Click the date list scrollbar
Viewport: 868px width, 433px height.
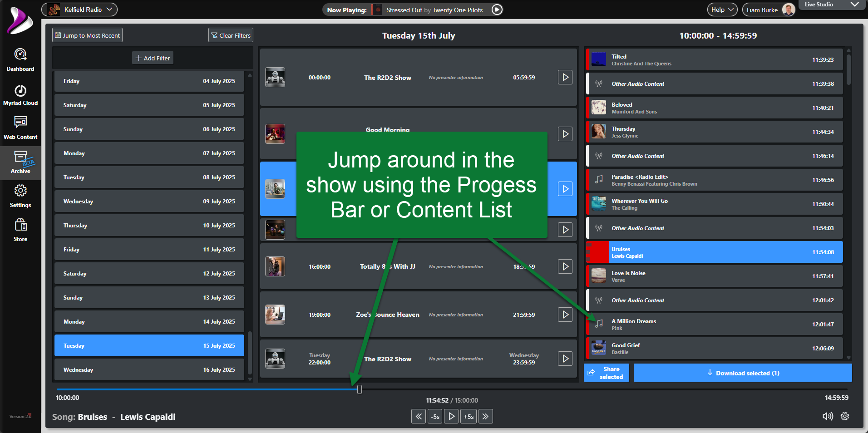coord(250,353)
